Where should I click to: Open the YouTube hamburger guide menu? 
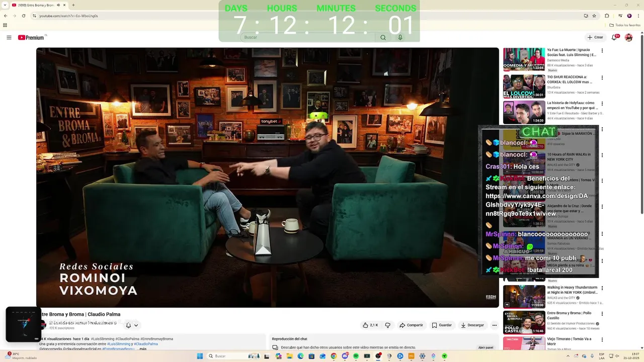(9, 38)
